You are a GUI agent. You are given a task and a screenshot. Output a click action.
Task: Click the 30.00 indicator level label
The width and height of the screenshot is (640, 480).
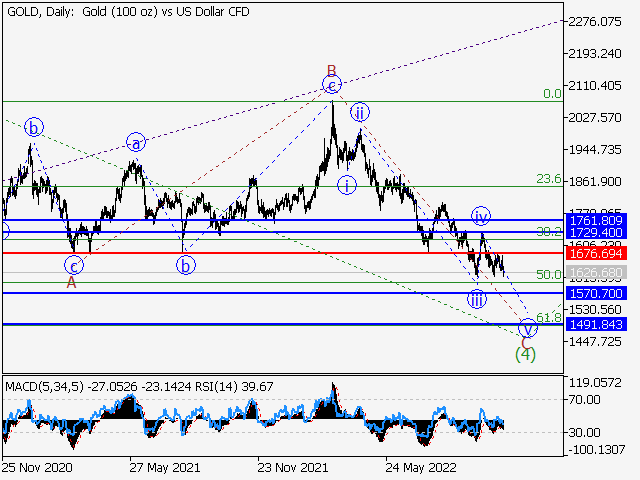(x=584, y=432)
